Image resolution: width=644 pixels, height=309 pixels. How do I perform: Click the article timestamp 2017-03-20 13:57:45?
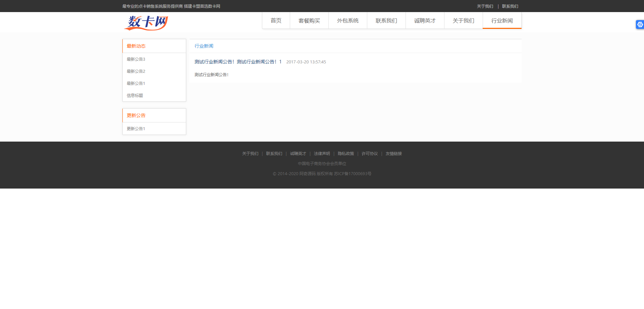pos(306,62)
